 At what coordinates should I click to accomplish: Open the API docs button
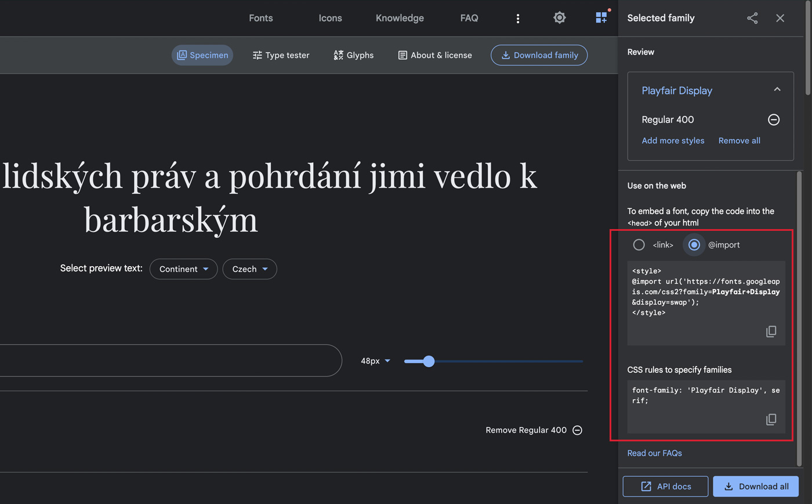665,487
